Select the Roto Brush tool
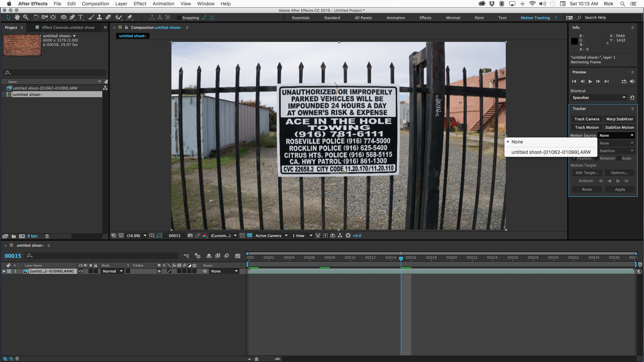Viewport: 644px width, 362px height. pos(118,17)
